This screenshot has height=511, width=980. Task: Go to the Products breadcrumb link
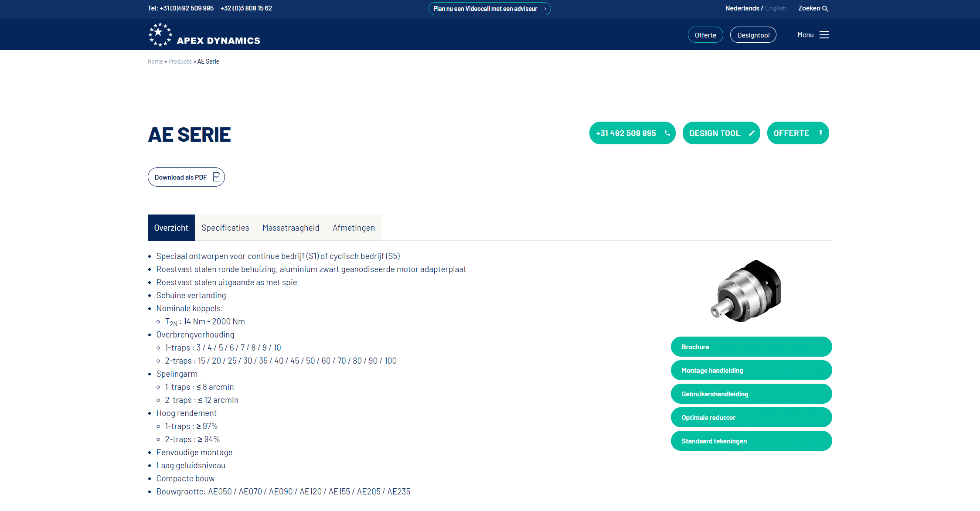point(180,61)
